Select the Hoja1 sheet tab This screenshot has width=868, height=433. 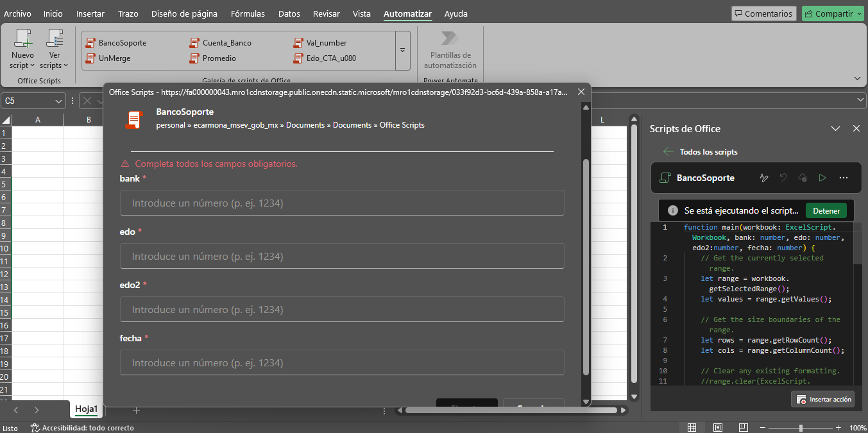pyautogui.click(x=87, y=409)
